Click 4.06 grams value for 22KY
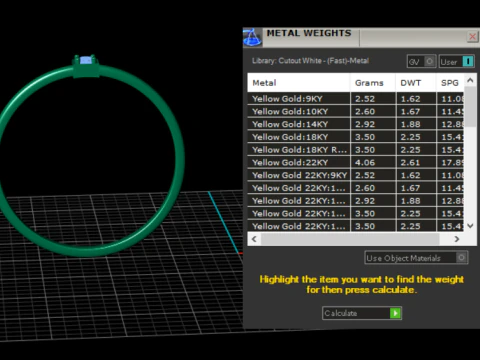The width and height of the screenshot is (480, 360). 365,163
